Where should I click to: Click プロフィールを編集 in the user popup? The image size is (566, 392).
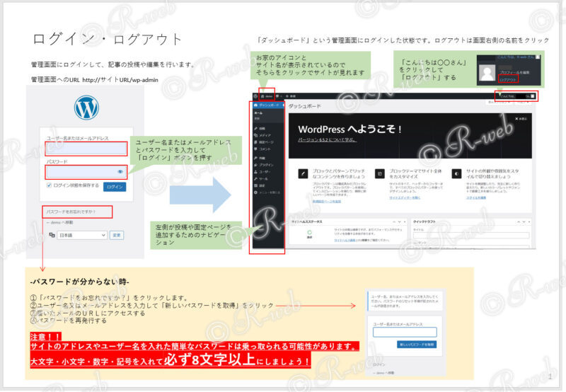pyautogui.click(x=515, y=73)
